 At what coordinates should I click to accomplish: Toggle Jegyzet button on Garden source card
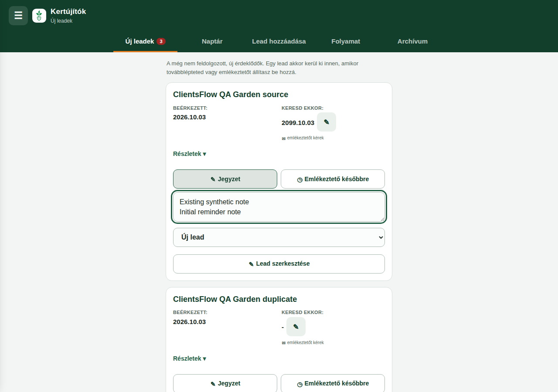pos(225,179)
